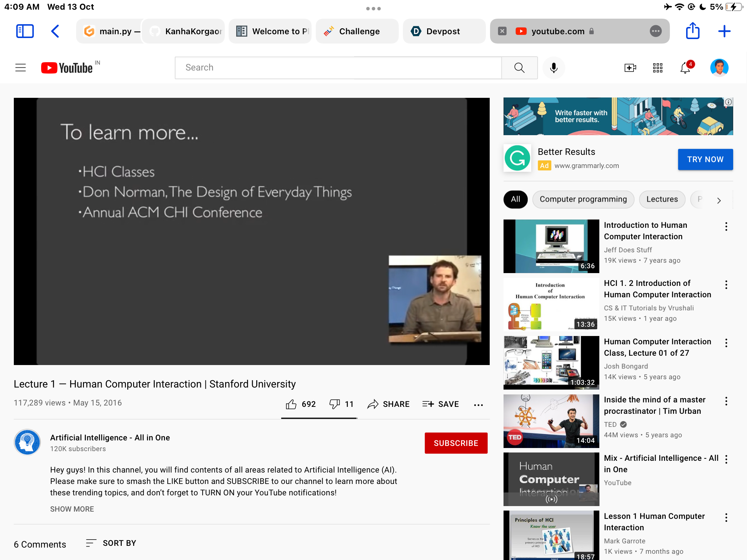Click TRY NOW on Grammarly ad

pyautogui.click(x=705, y=159)
